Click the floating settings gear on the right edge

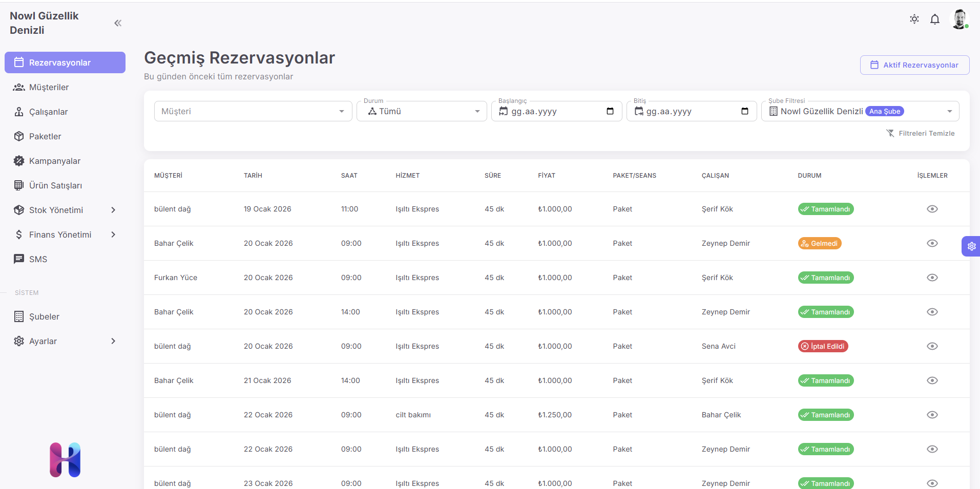point(971,246)
